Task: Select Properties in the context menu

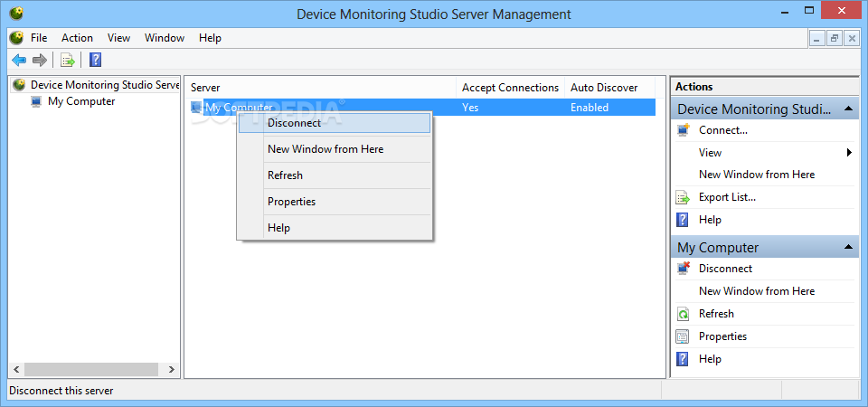Action: (335, 202)
